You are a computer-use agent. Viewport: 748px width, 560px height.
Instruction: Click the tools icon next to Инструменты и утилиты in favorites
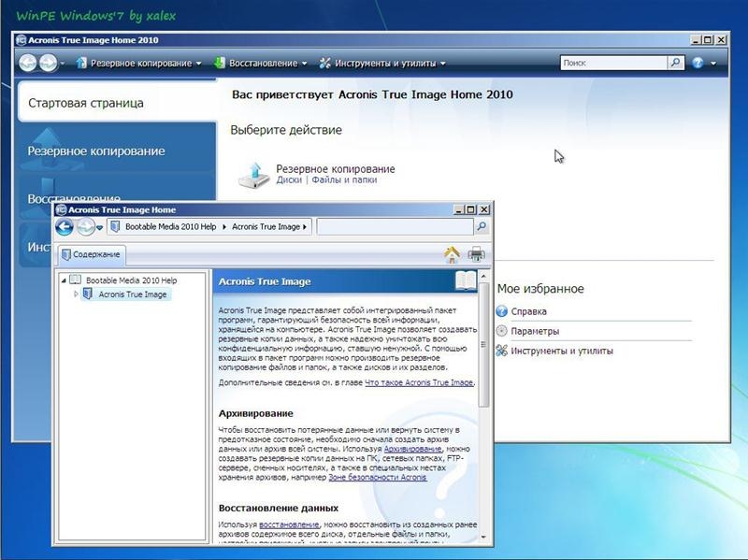[x=501, y=351]
